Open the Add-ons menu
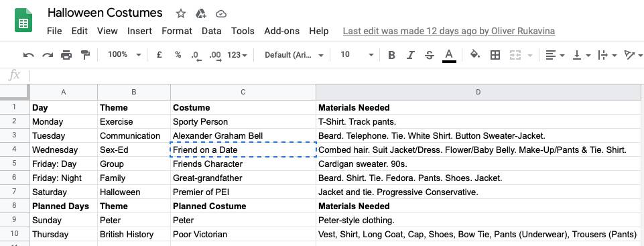Viewport: 644px width, 246px height. [x=281, y=32]
